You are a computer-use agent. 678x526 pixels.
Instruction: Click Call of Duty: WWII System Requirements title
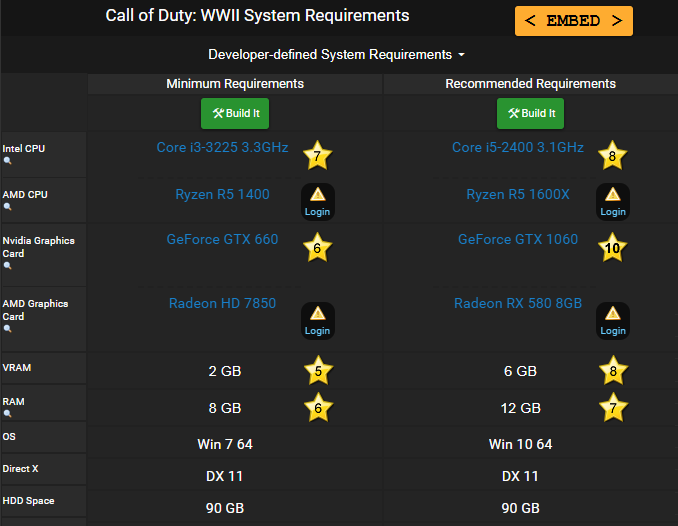pyautogui.click(x=257, y=16)
